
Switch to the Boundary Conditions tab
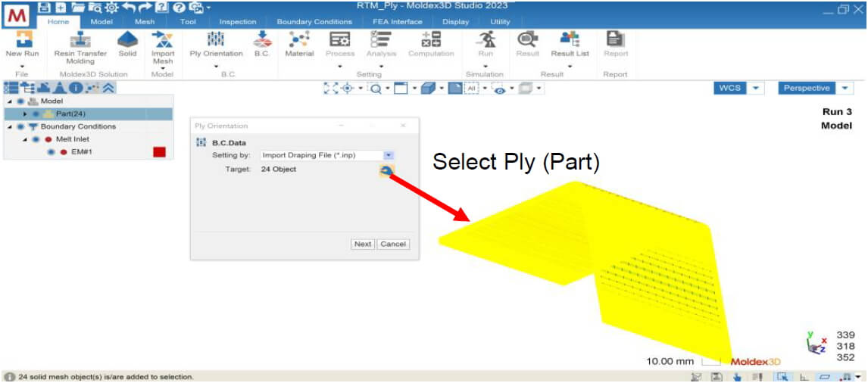click(x=314, y=22)
